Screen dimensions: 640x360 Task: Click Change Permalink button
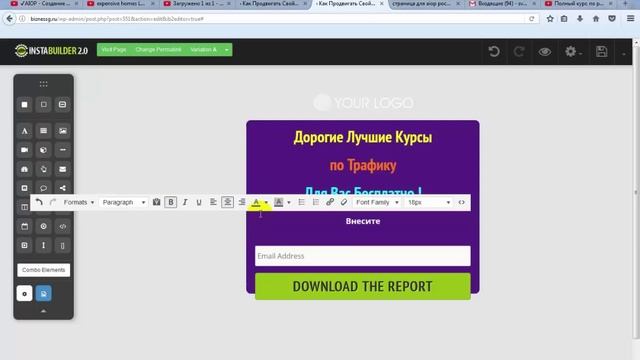click(x=158, y=50)
